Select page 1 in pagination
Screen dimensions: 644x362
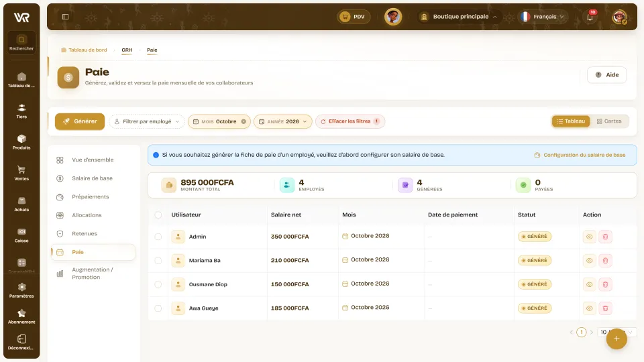click(x=581, y=332)
